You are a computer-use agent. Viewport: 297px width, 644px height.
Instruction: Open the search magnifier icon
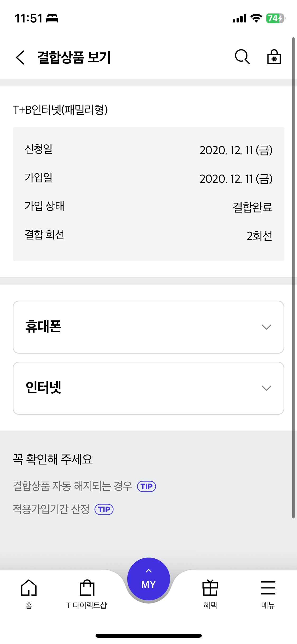click(x=242, y=57)
